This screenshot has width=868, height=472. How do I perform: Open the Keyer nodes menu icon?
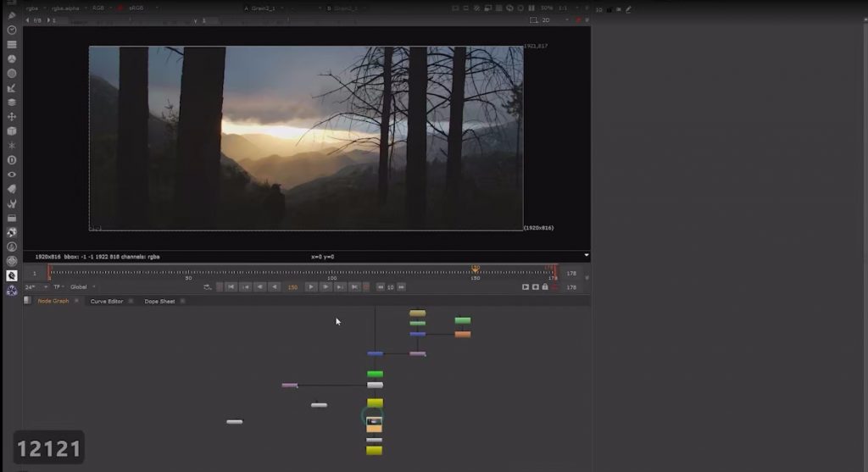[12, 88]
